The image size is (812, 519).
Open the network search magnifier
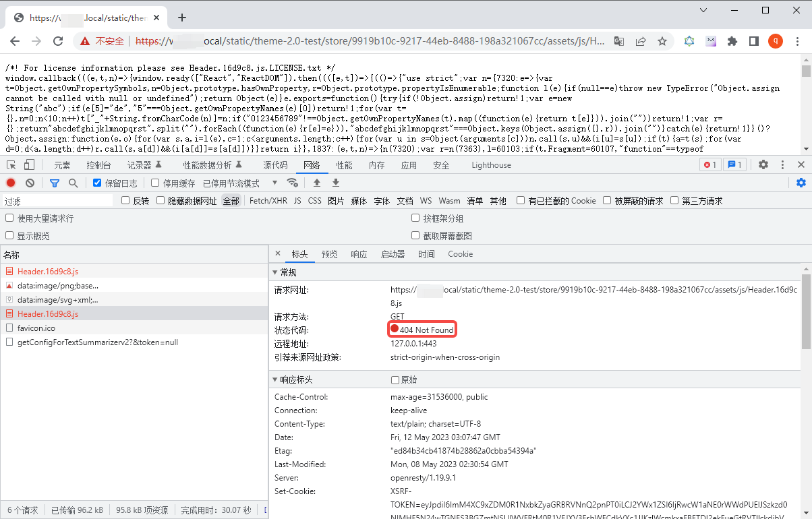(73, 183)
